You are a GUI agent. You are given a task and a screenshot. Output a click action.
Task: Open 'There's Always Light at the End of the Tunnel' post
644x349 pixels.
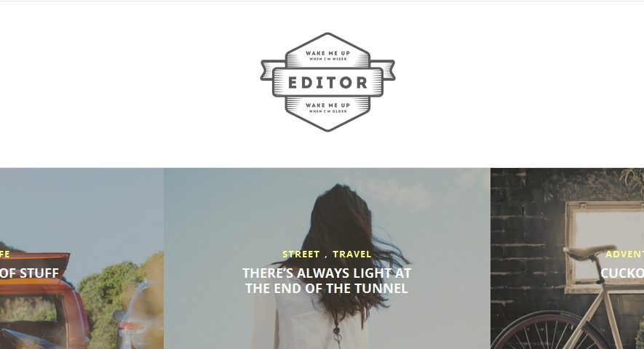pyautogui.click(x=327, y=281)
